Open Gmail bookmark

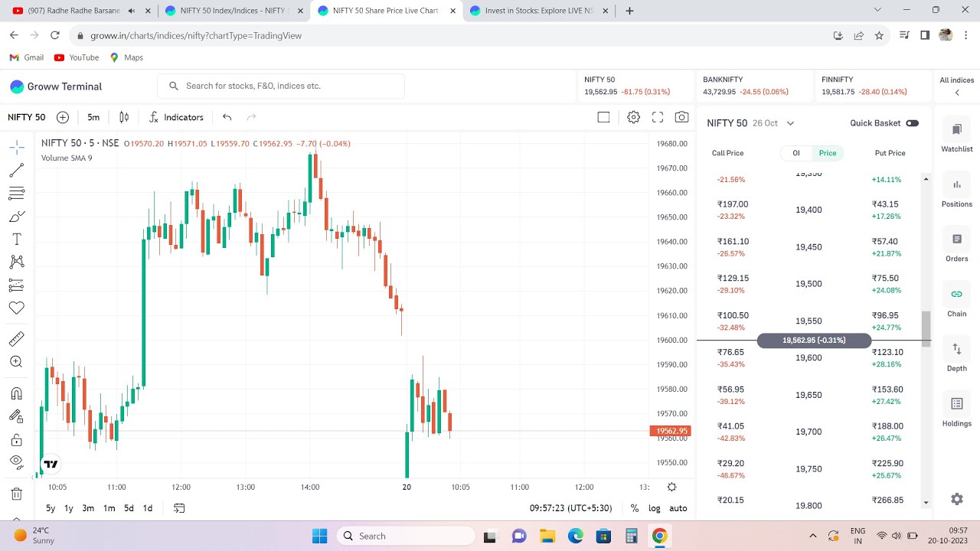click(27, 57)
